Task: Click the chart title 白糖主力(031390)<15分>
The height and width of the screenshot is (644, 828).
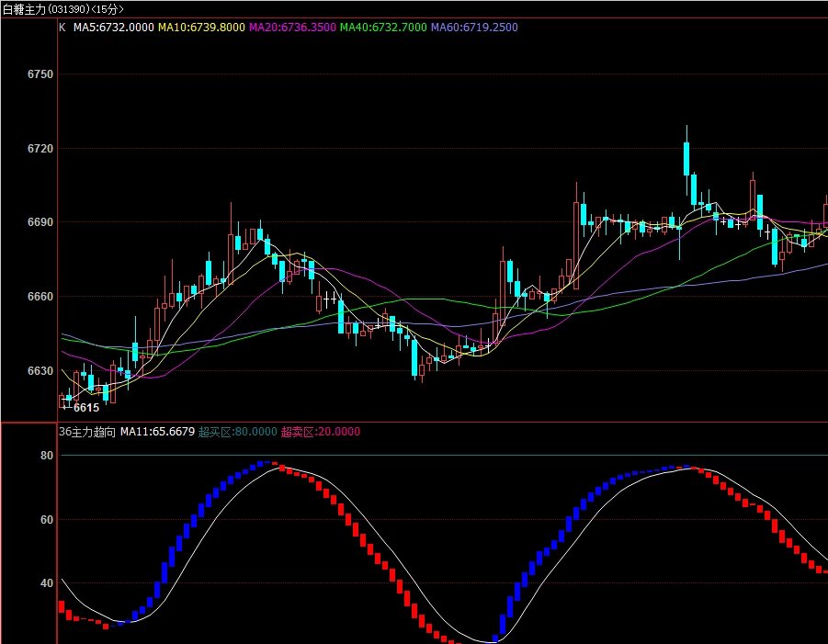Action: [62, 9]
